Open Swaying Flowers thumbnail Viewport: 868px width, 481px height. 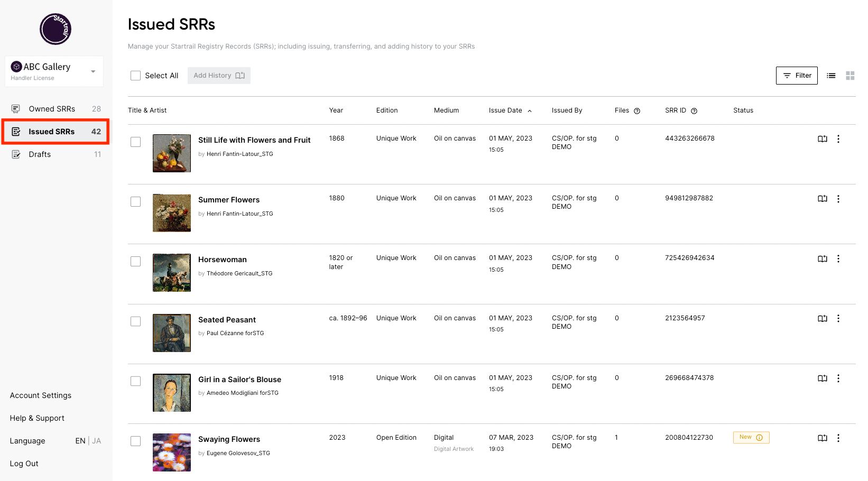172,452
